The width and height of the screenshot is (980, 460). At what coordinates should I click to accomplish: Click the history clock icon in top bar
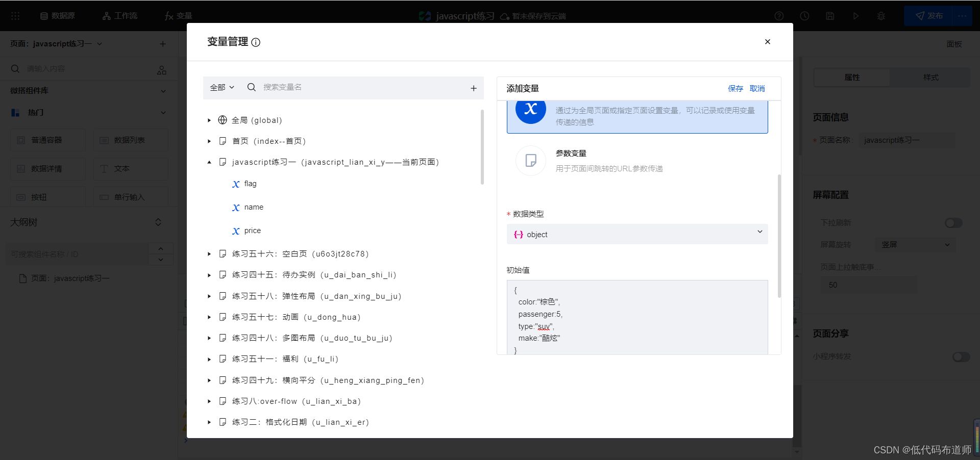[x=804, y=16]
